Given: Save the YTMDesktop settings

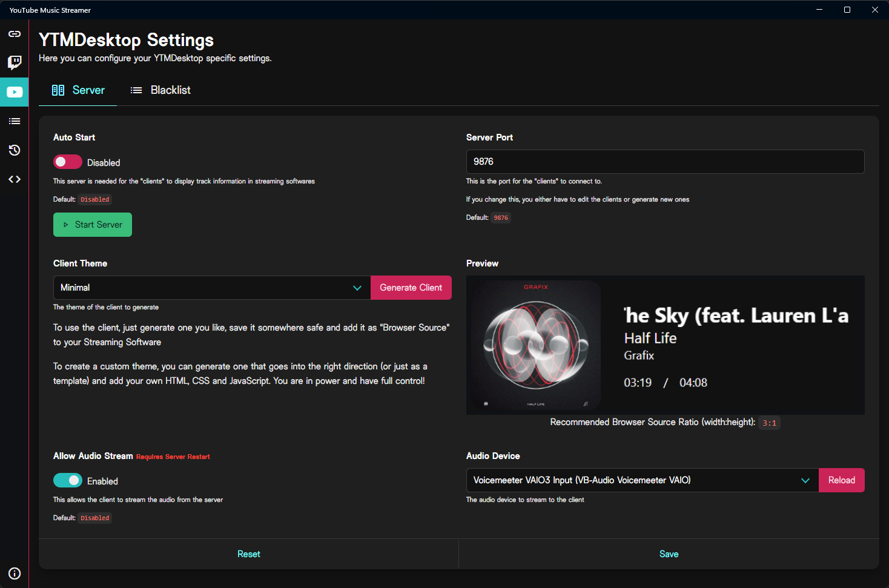Looking at the screenshot, I should click(x=669, y=554).
